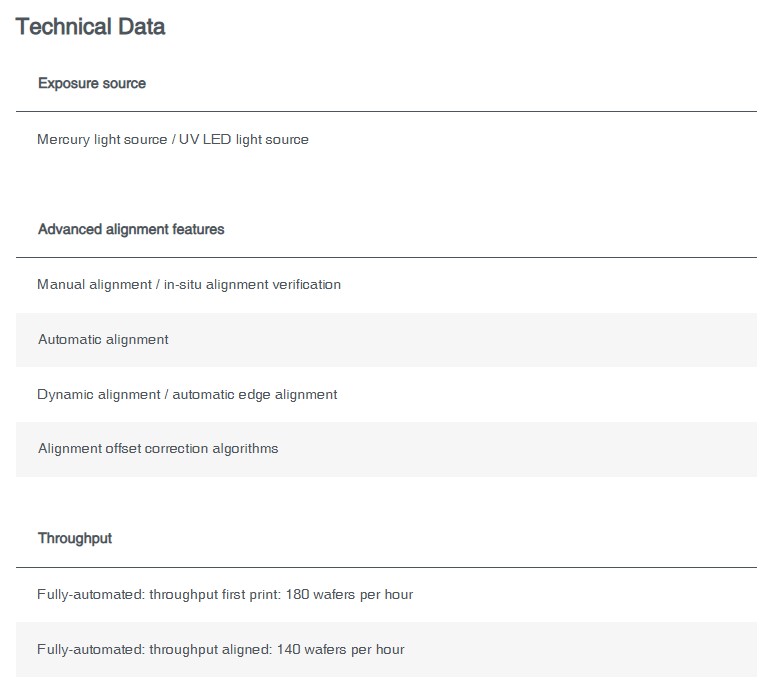
Task: Select the Automatic alignment row
Action: coord(386,340)
